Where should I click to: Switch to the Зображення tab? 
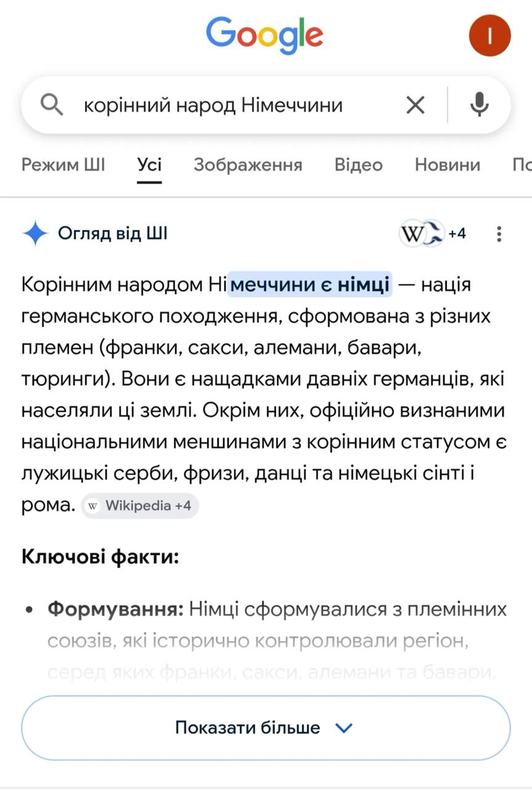(248, 165)
